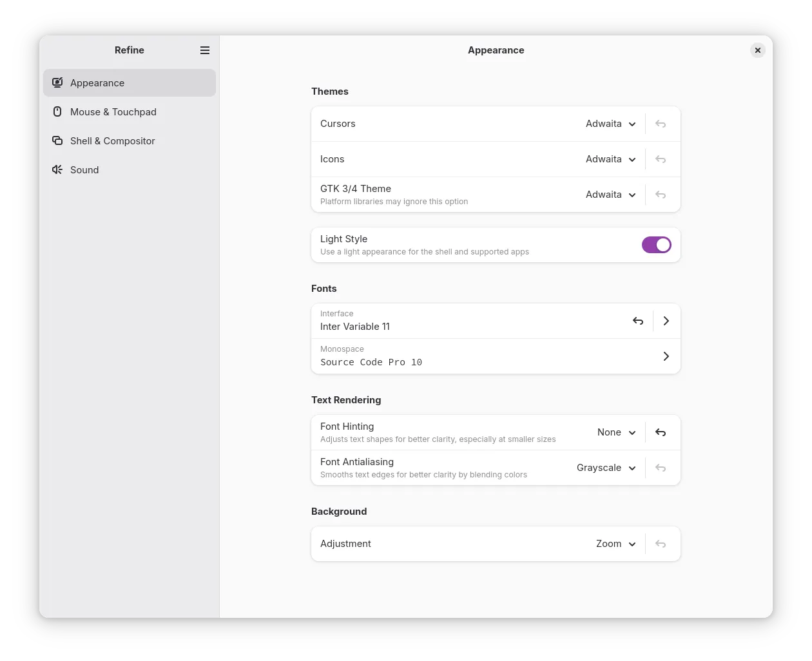Reset Font Antialiasing to default

tap(661, 468)
